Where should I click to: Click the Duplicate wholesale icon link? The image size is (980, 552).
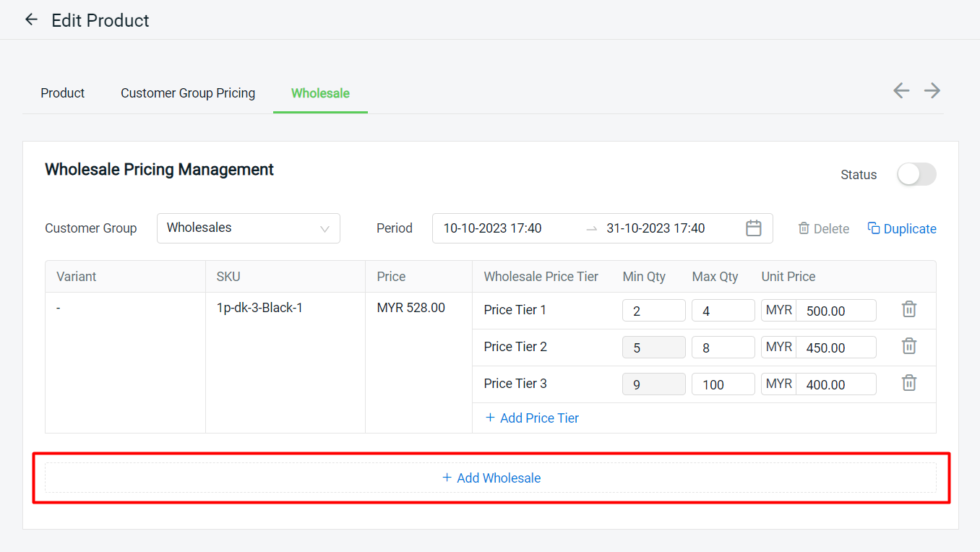click(x=902, y=228)
